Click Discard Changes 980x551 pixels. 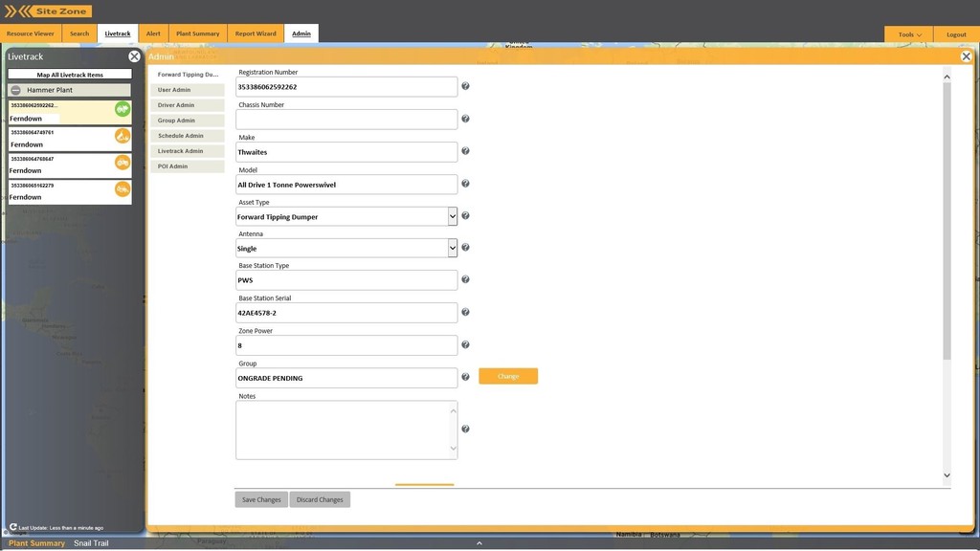(x=320, y=499)
